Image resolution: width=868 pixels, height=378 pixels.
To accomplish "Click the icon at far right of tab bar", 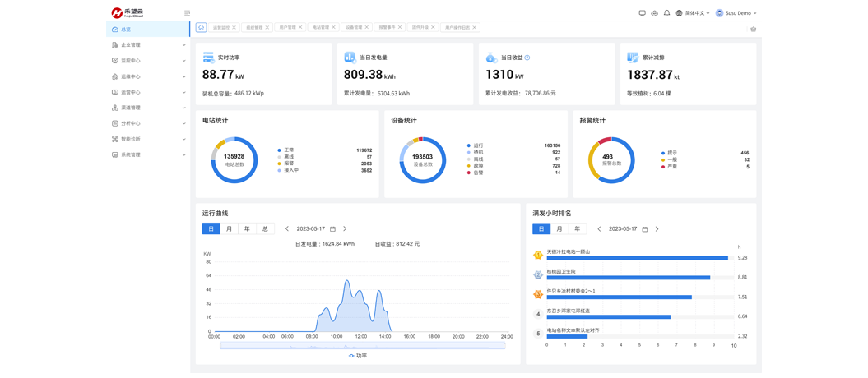I will (x=753, y=29).
